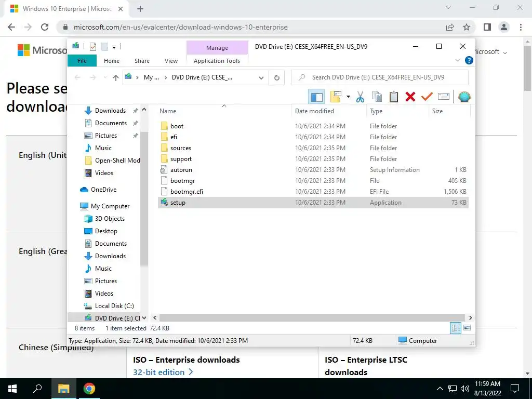
Task: Click the New Folder quick access icon
Action: (104, 47)
